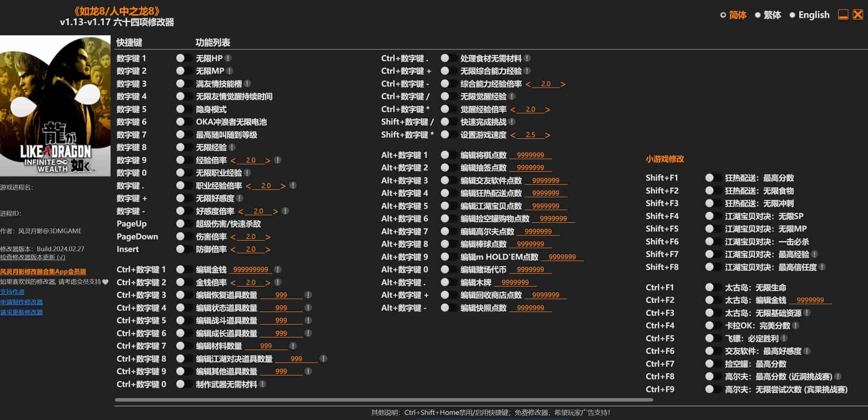Click the 编辑赌场代币 value input field
The image size is (868, 420).
[x=530, y=270]
